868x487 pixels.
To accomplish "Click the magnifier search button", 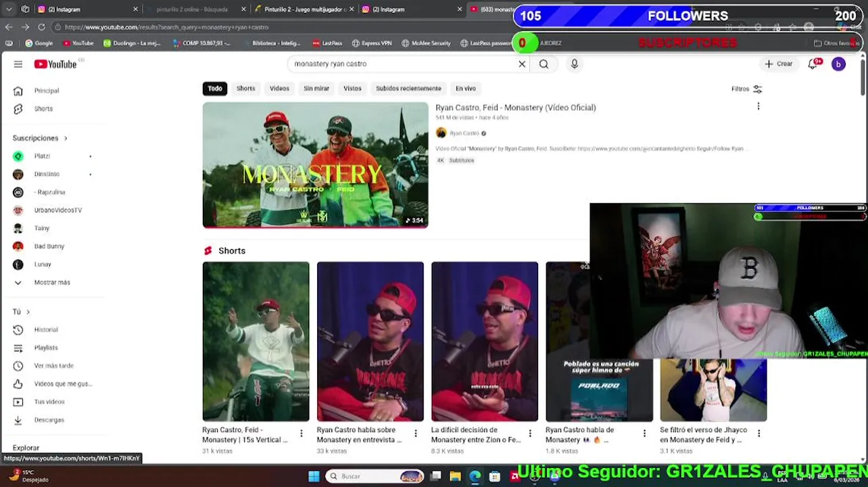I will [544, 64].
